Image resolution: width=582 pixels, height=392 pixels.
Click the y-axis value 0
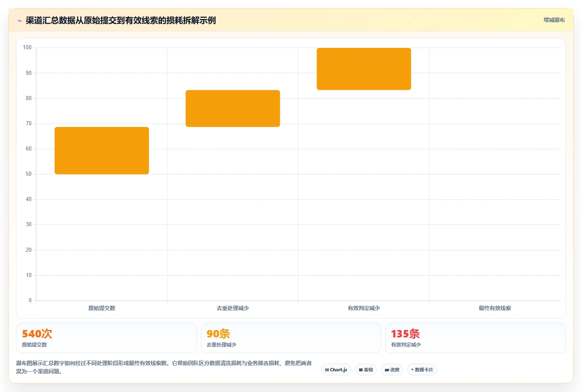pyautogui.click(x=30, y=301)
